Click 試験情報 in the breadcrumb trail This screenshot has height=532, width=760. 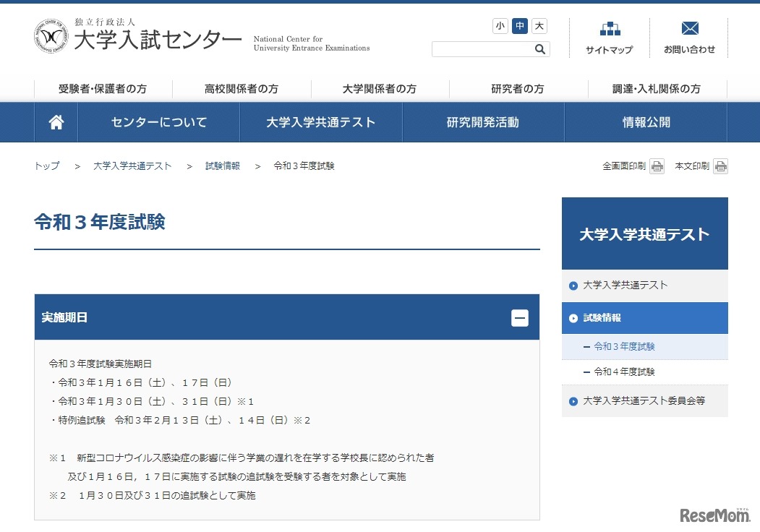coord(222,166)
